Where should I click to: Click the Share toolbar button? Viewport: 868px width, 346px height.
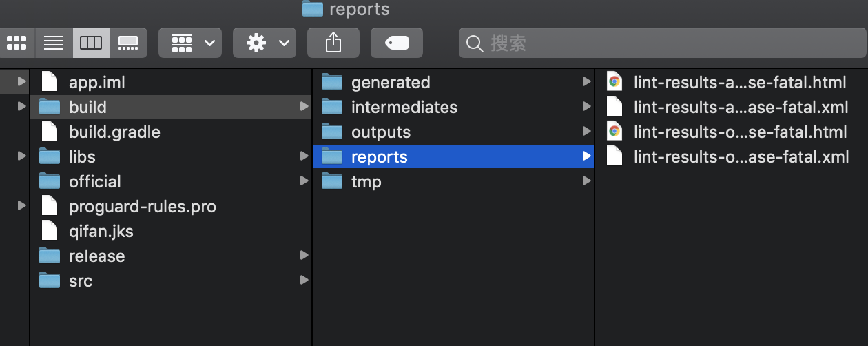[x=333, y=43]
